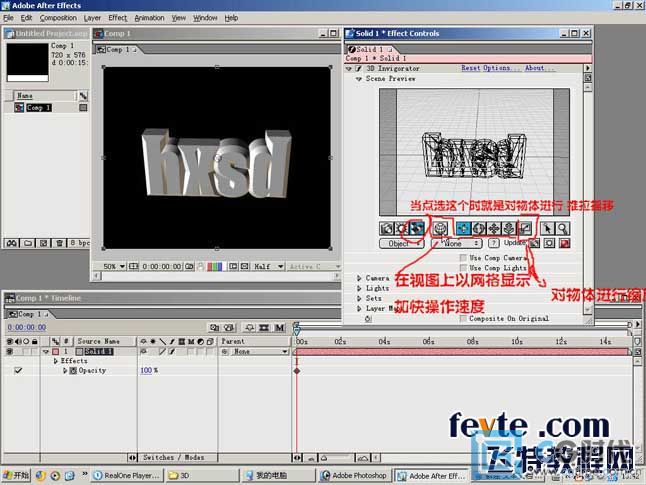Click the trash delete icon in Project panel
The height and width of the screenshot is (485, 646).
click(x=59, y=243)
